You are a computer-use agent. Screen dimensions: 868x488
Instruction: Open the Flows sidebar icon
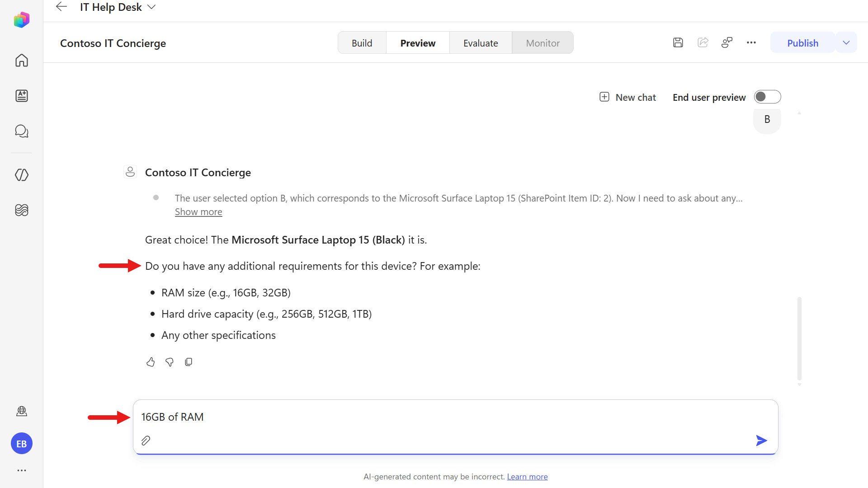click(21, 210)
